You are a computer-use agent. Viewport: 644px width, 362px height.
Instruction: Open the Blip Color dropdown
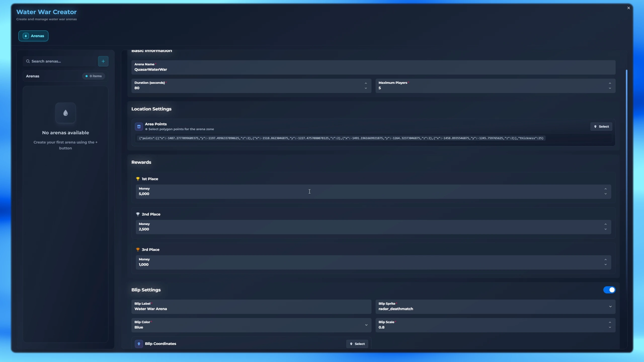[x=251, y=325]
